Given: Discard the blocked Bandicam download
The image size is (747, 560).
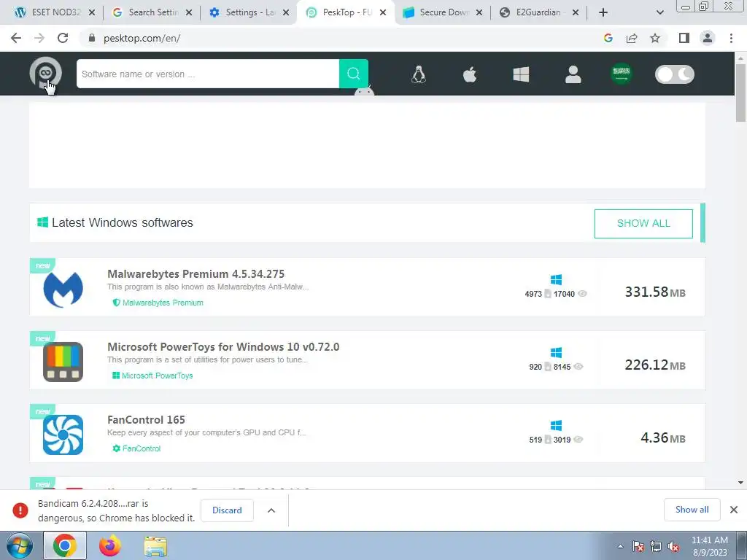Looking at the screenshot, I should pyautogui.click(x=227, y=510).
